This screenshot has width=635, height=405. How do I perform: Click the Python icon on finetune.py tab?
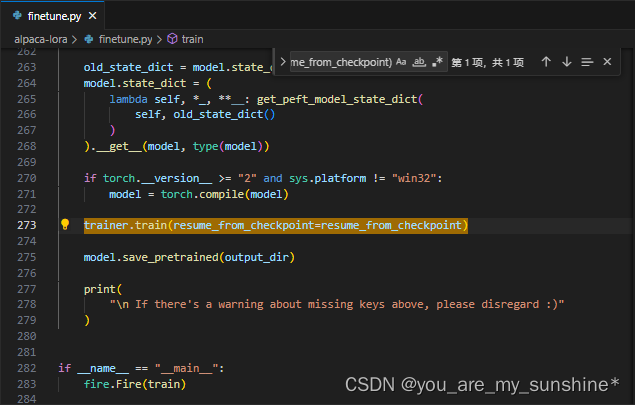point(17,16)
